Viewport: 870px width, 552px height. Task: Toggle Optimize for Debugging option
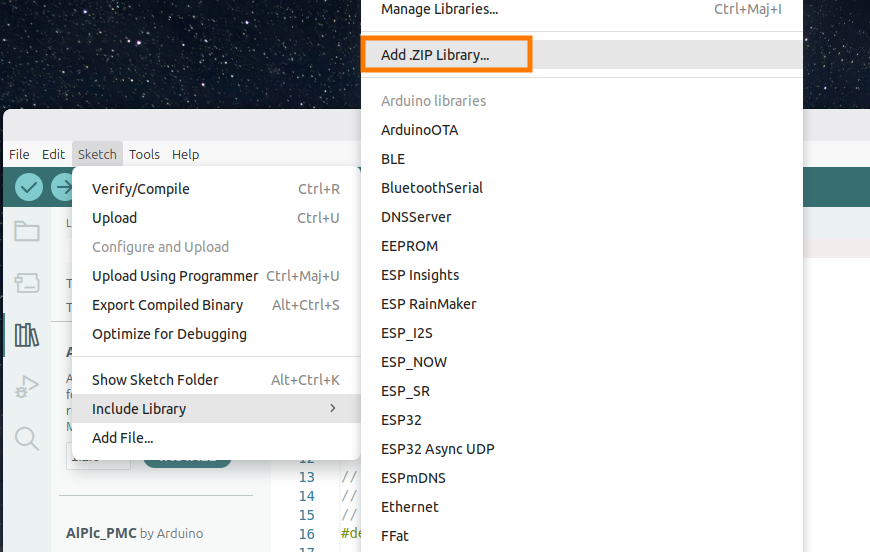pyautogui.click(x=169, y=334)
